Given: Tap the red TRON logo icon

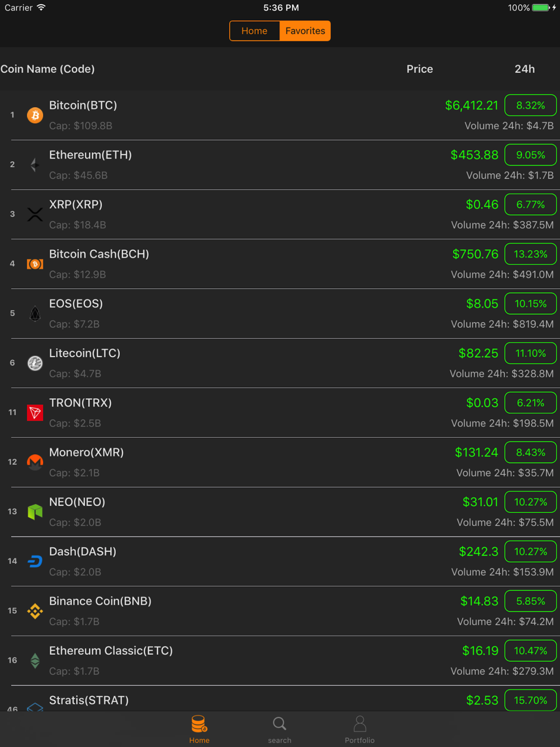Looking at the screenshot, I should pos(35,413).
